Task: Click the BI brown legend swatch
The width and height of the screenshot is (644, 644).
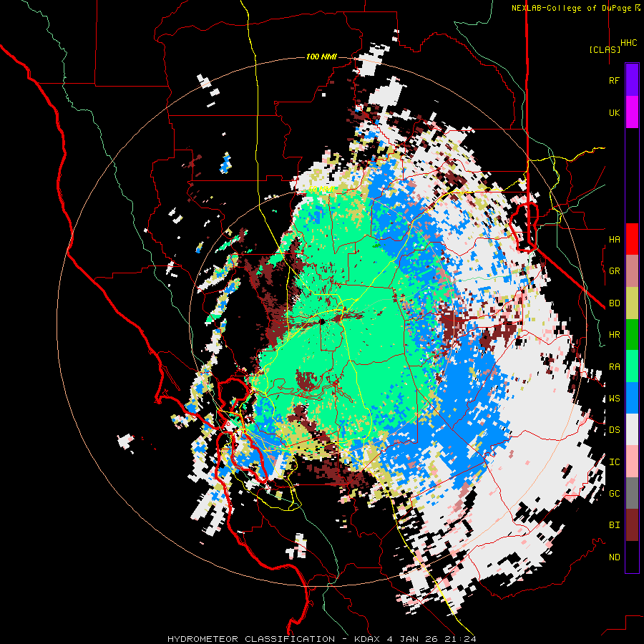Action: (x=632, y=525)
